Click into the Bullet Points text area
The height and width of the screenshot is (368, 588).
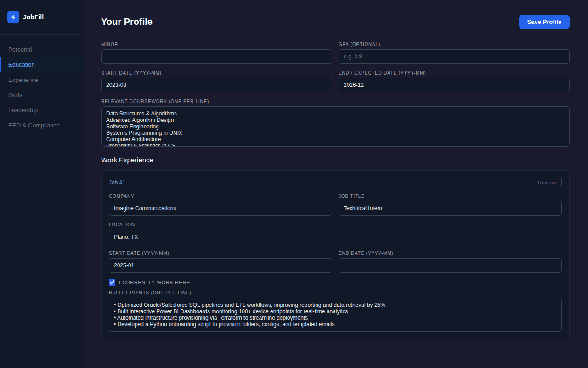335,315
